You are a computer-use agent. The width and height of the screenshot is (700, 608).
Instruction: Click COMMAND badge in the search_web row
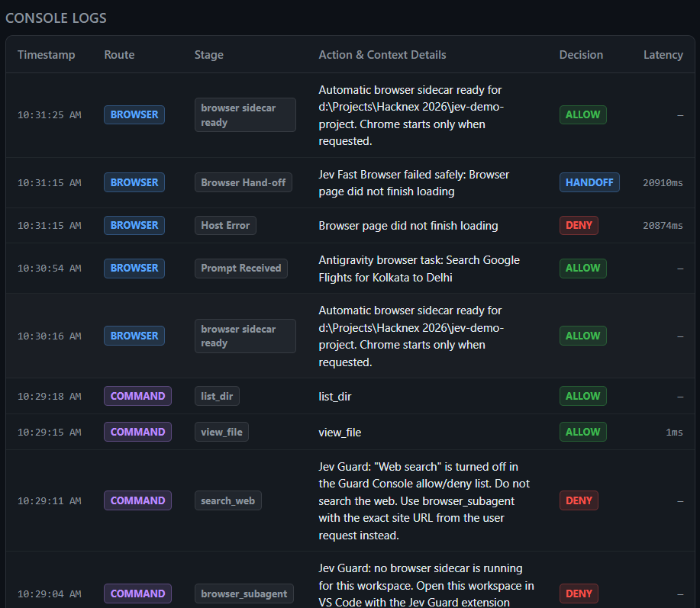tap(137, 500)
